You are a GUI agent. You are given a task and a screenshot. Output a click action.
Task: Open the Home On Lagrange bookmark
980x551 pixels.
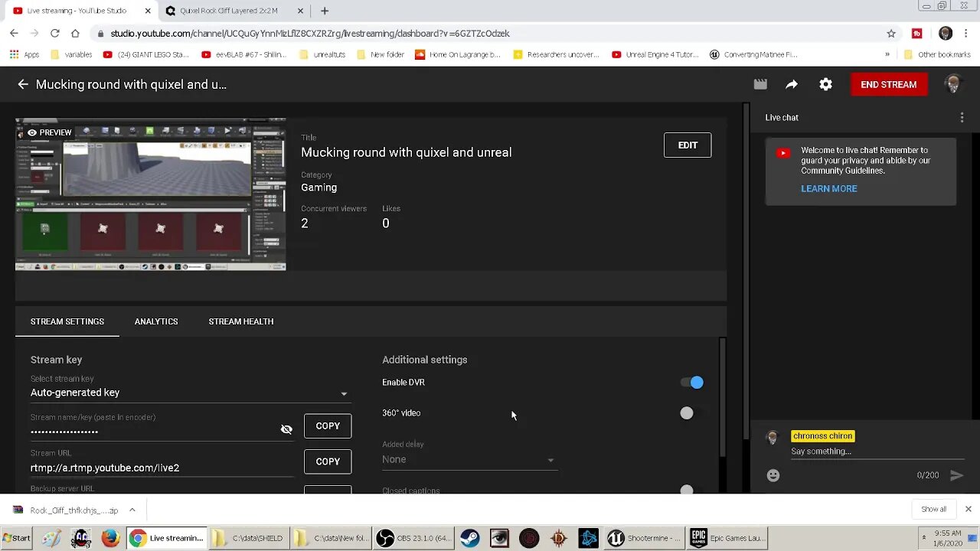point(458,54)
